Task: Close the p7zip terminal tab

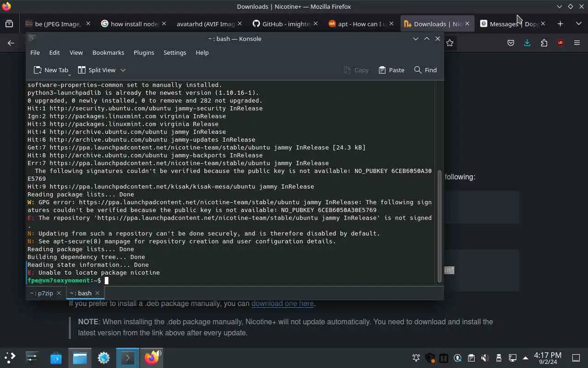Action: [59, 293]
